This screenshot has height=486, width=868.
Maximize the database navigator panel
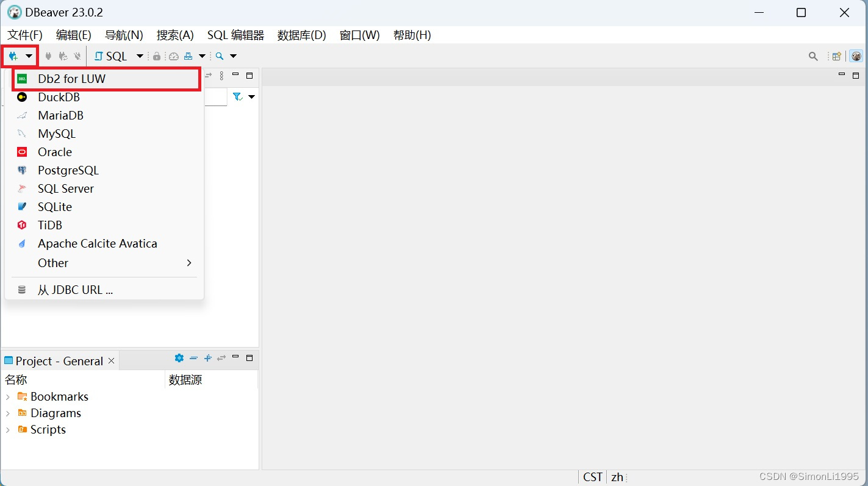(x=249, y=76)
